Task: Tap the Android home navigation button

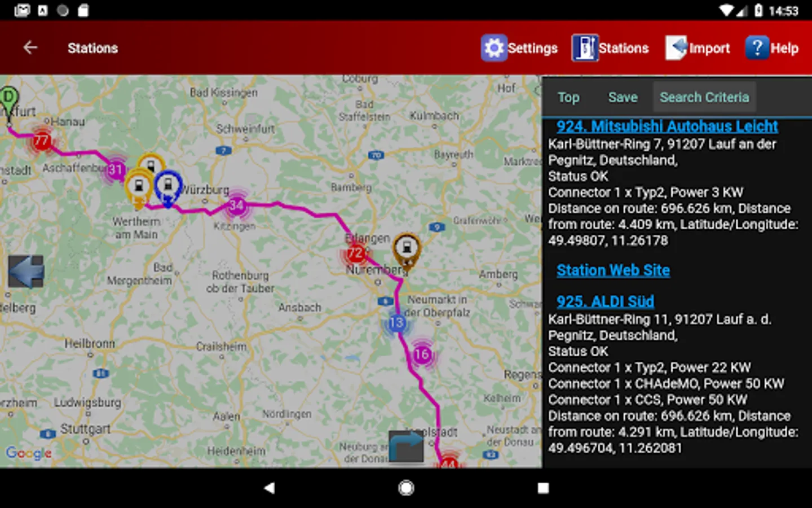Action: tap(406, 488)
